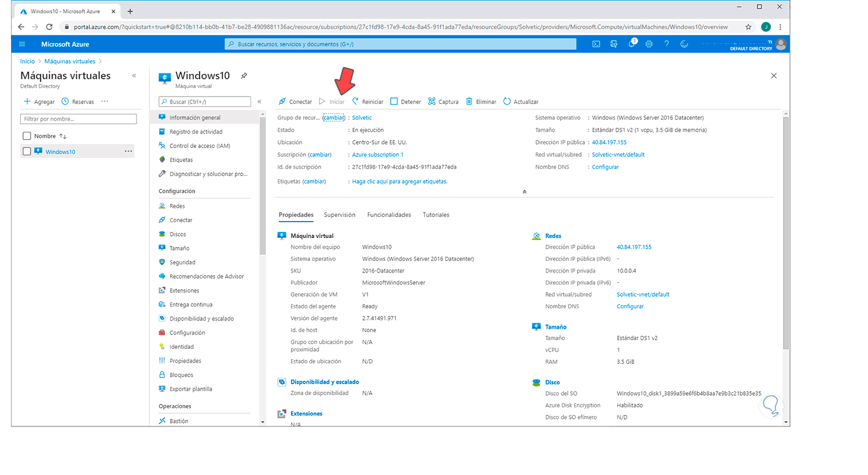Viewport: 868px width, 475px height.
Task: Open the more options ellipsis beside Reservas
Action: click(x=105, y=101)
